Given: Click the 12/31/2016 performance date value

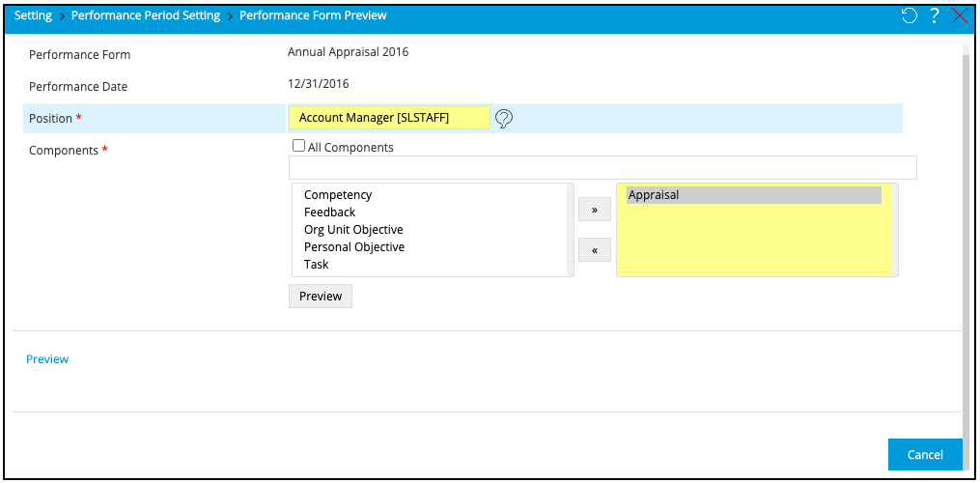Looking at the screenshot, I should coord(318,83).
